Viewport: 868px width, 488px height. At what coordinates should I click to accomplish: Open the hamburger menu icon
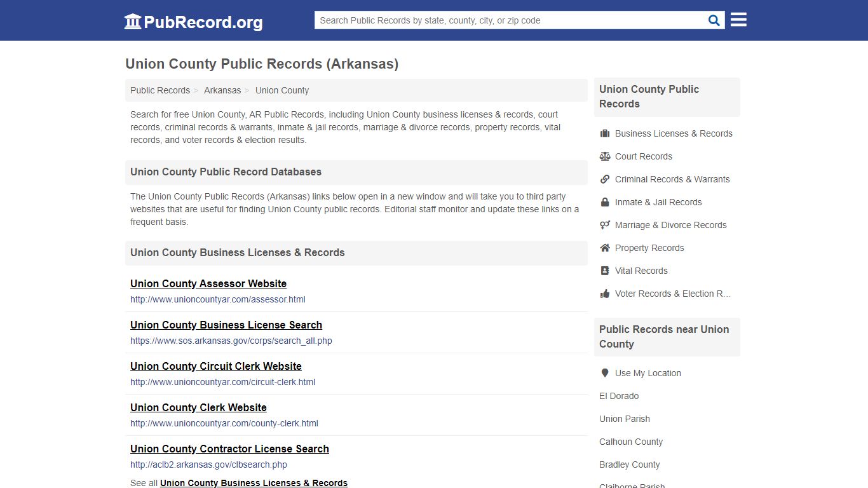[x=738, y=20]
